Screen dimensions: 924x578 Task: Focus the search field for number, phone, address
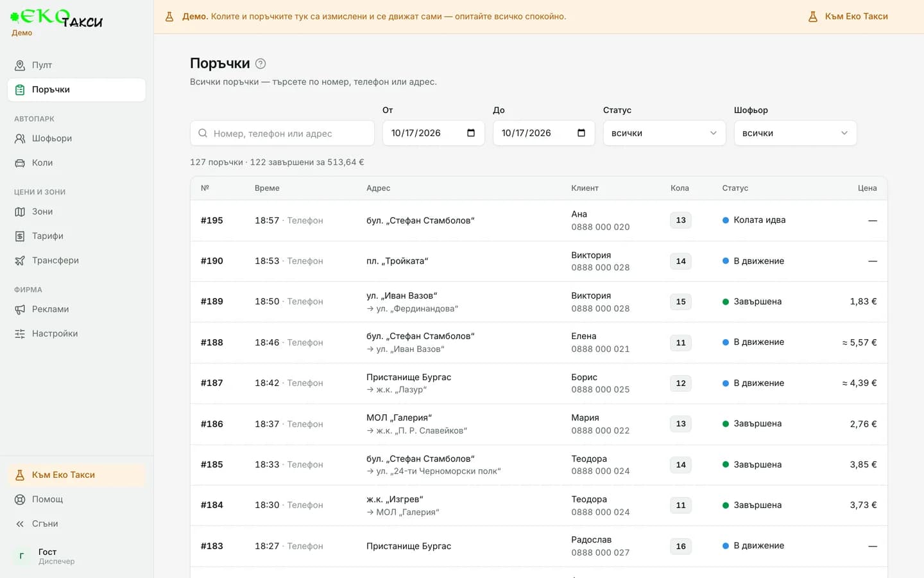pos(282,133)
